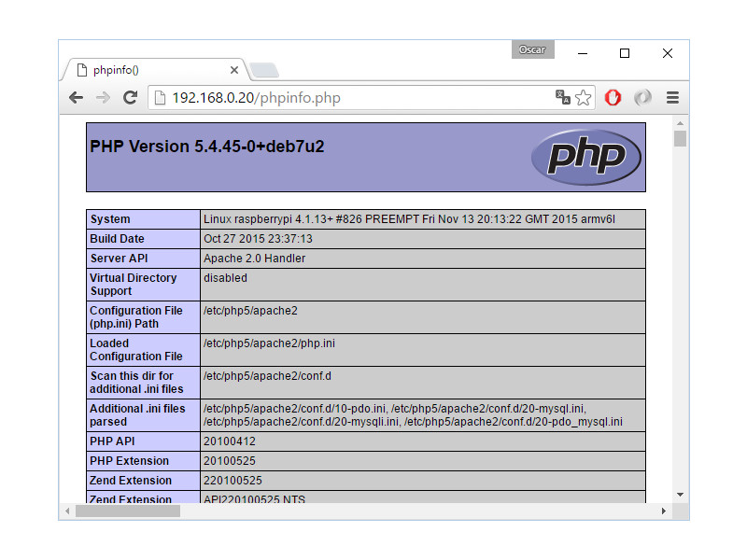Click the PHP Version 5.4.45-0+deb7u2 heading
The height and width of the screenshot is (560, 747).
206,147
